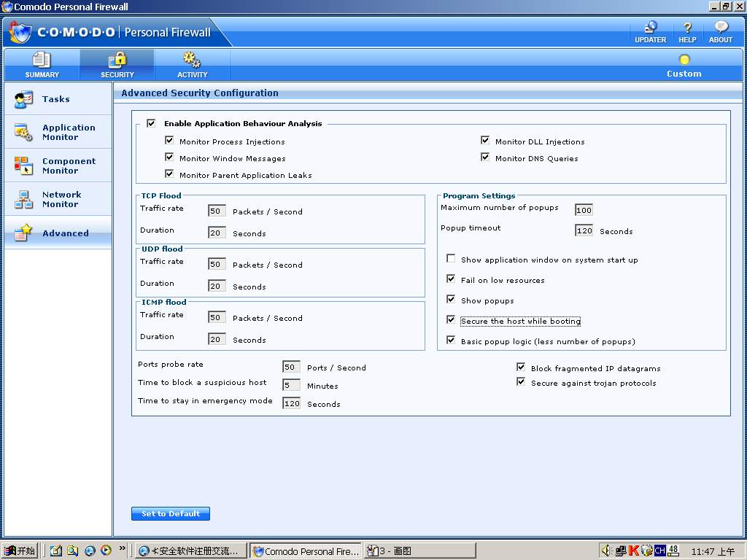Click the Application Monitor sidebar icon
This screenshot has width=747, height=560.
point(23,133)
